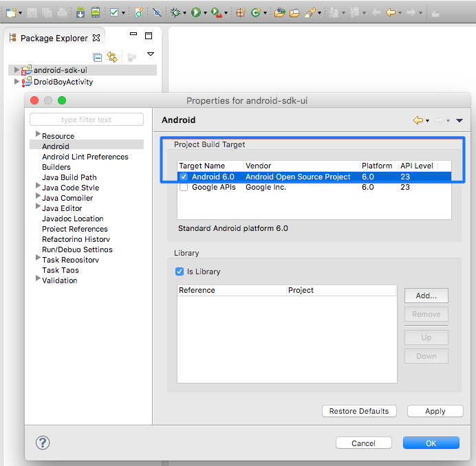The image size is (476, 466).
Task: Click the help question mark icon
Action: click(x=43, y=443)
